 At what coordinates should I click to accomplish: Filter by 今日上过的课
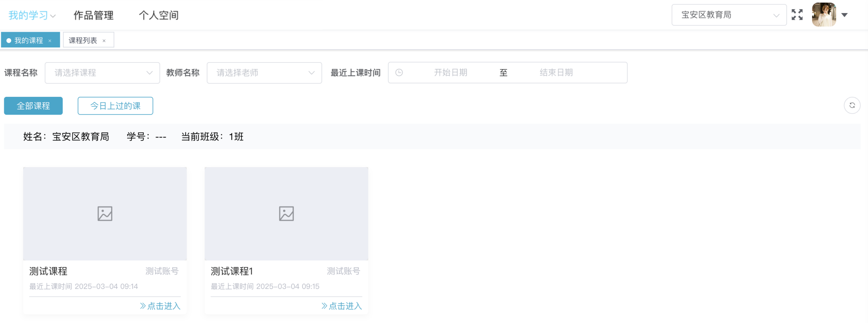coord(115,106)
